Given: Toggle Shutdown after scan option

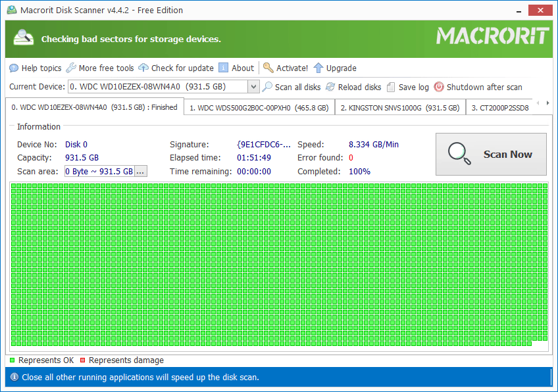Looking at the screenshot, I should tap(439, 87).
